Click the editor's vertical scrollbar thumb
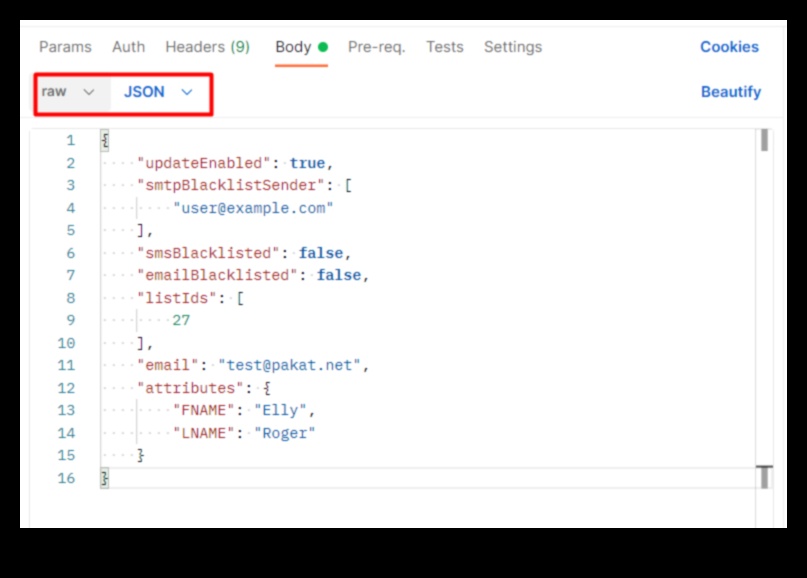The width and height of the screenshot is (807, 578). tap(764, 140)
